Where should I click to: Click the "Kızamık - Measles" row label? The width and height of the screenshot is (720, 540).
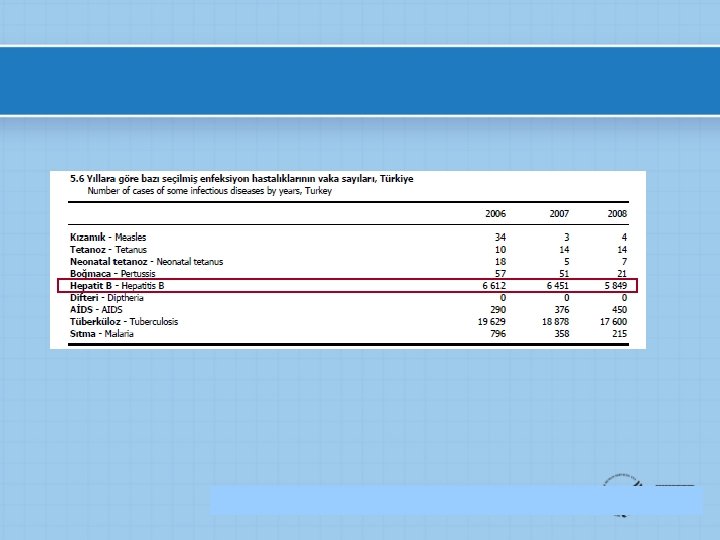pos(108,237)
